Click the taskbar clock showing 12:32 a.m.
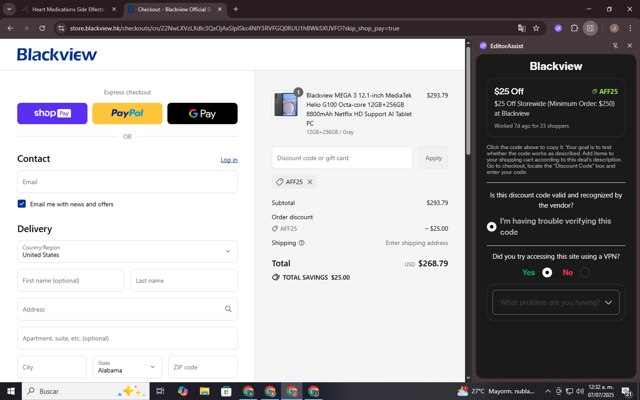 pyautogui.click(x=601, y=391)
